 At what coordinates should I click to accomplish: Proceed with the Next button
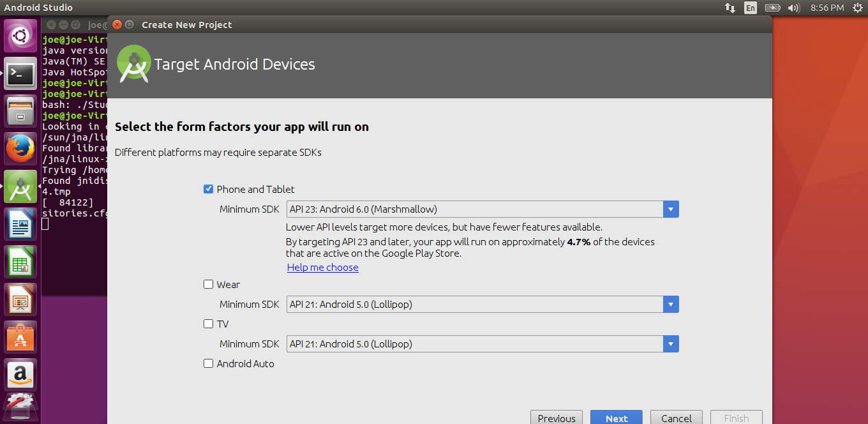(x=617, y=418)
